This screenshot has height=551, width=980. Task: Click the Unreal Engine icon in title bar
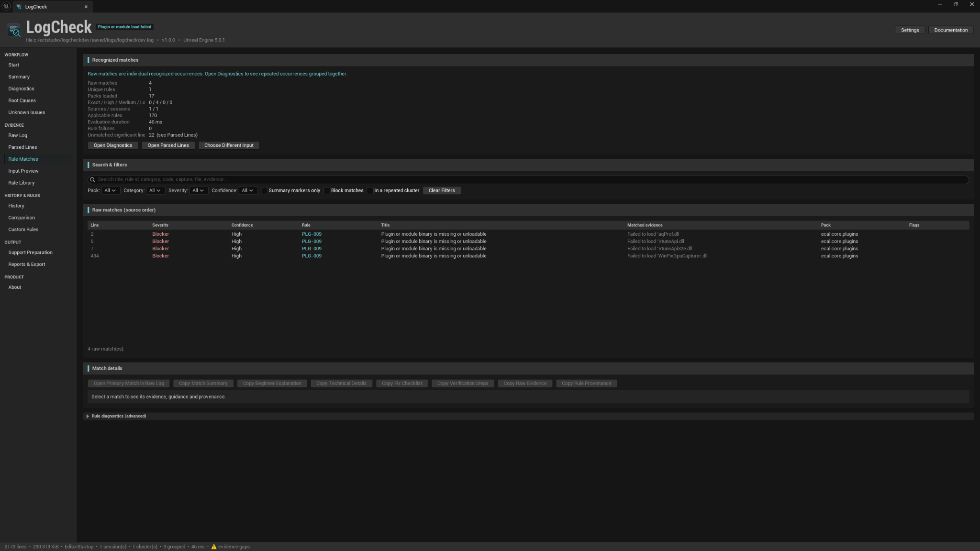(6, 6)
